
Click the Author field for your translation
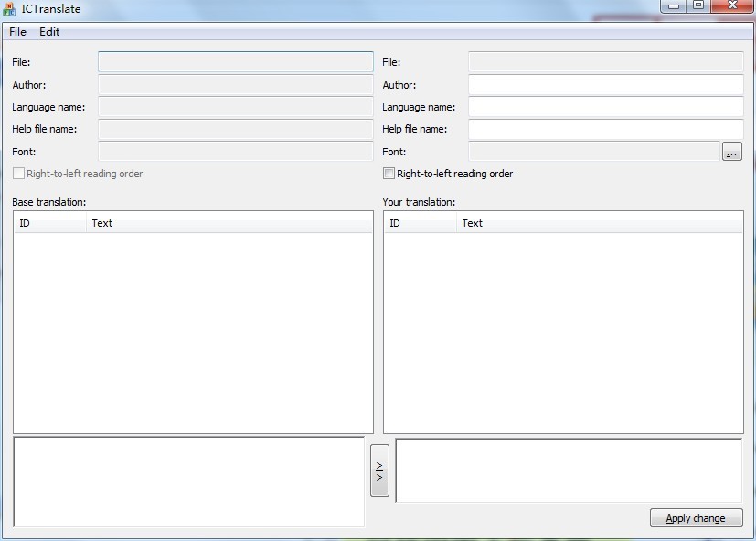coord(605,85)
